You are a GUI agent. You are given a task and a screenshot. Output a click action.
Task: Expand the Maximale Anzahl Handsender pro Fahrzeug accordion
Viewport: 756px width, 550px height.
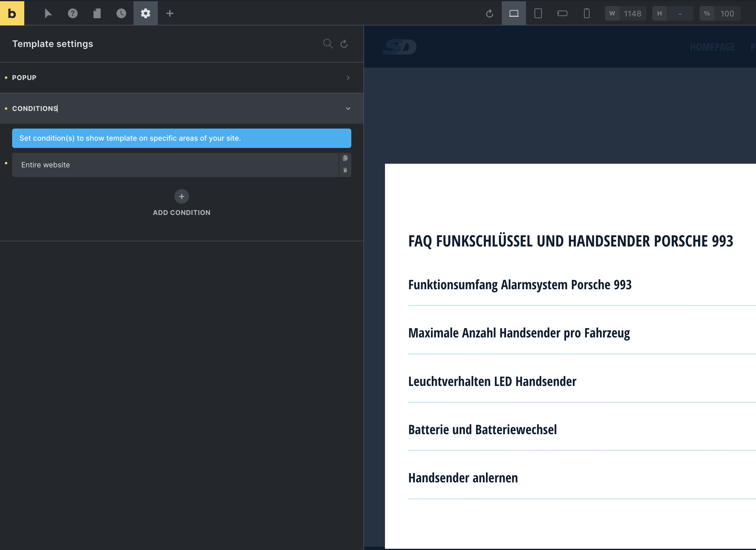519,333
